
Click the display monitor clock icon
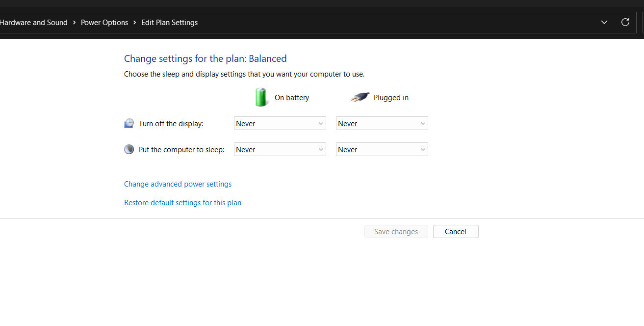point(129,123)
